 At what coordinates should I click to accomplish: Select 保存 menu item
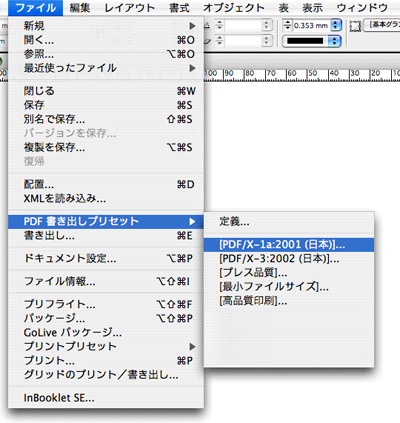point(106,105)
